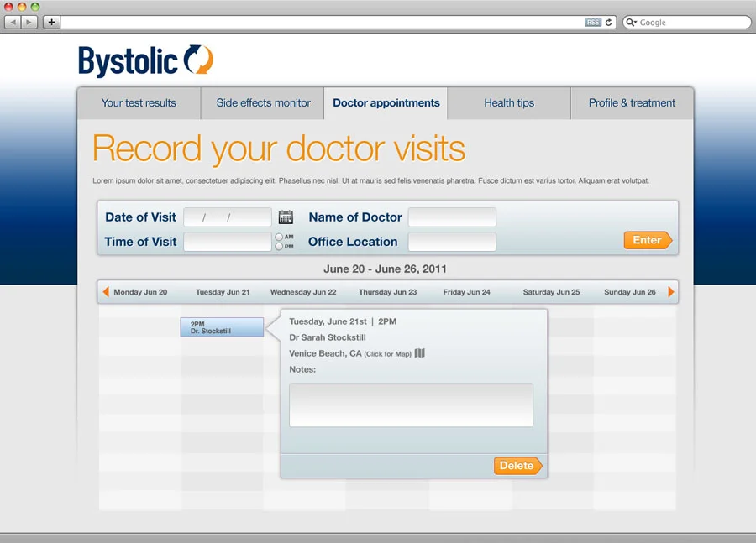
Task: Click the Dr Sarah Stockstill name text
Action: 328,337
